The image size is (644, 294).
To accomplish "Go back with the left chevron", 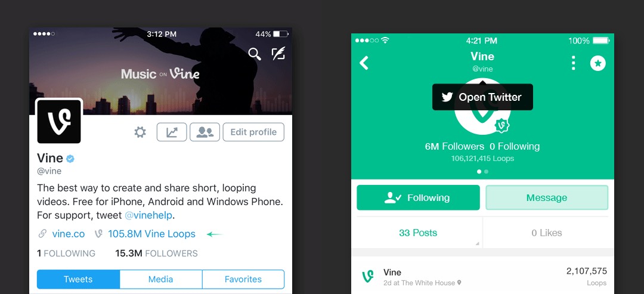I will tap(364, 63).
